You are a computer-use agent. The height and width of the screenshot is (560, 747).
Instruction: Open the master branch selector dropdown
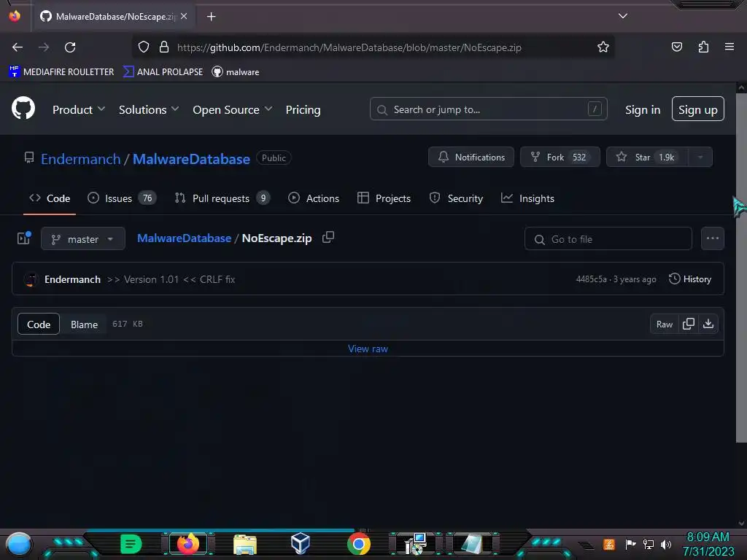(x=83, y=238)
